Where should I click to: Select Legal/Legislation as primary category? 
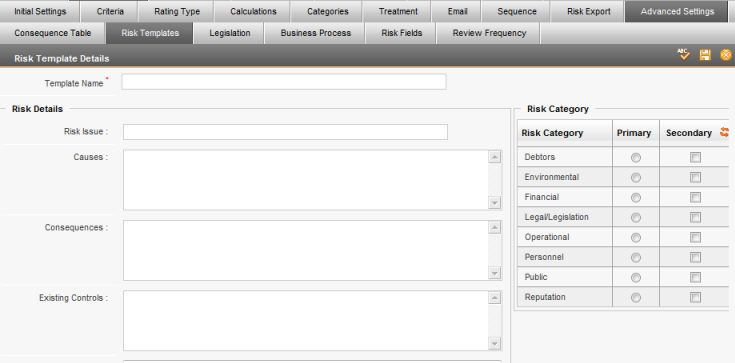tap(636, 218)
